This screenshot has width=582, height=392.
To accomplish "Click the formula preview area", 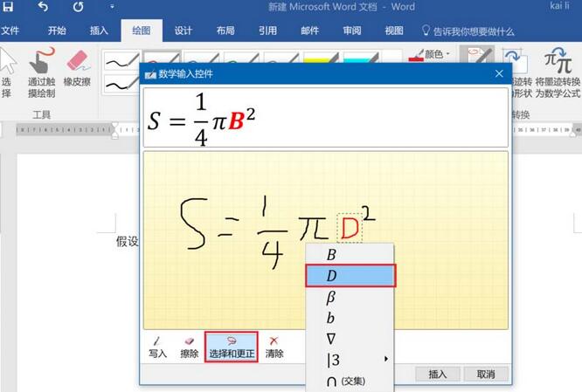I will pos(326,118).
